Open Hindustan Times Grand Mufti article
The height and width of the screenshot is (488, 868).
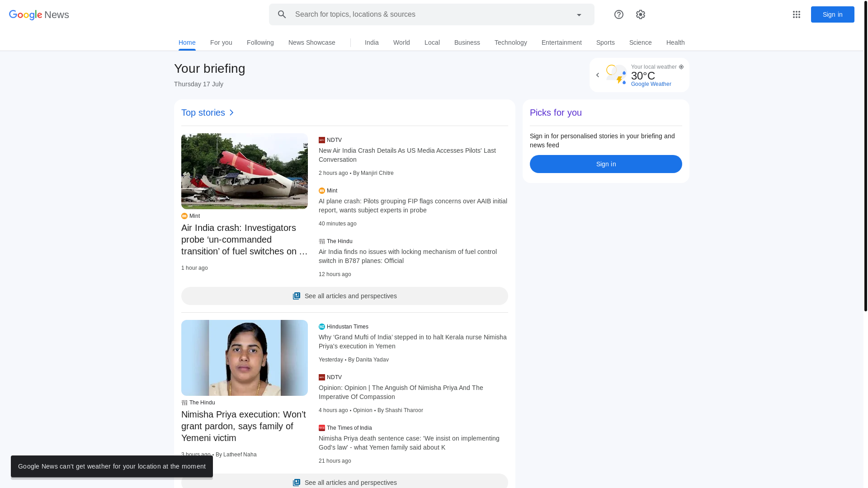click(x=413, y=342)
